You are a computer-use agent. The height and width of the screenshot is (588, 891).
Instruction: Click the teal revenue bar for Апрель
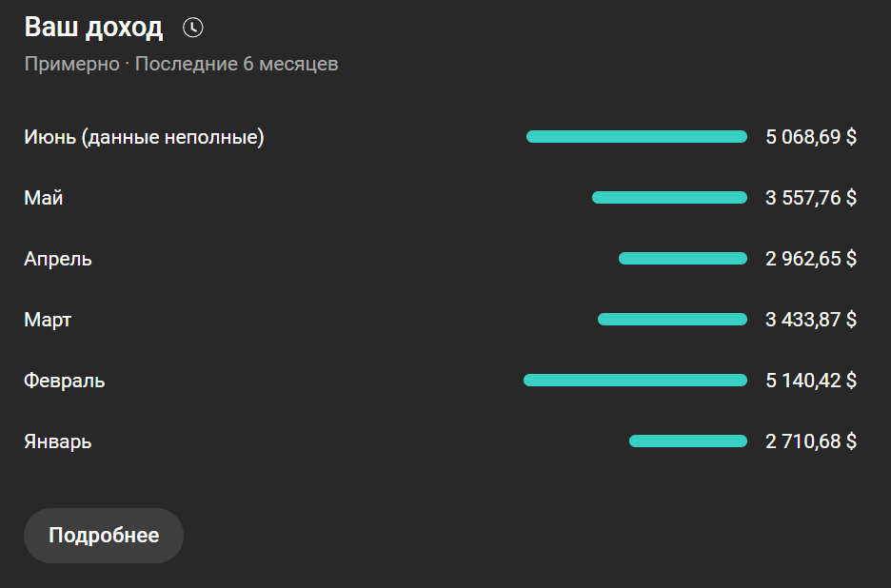683,259
